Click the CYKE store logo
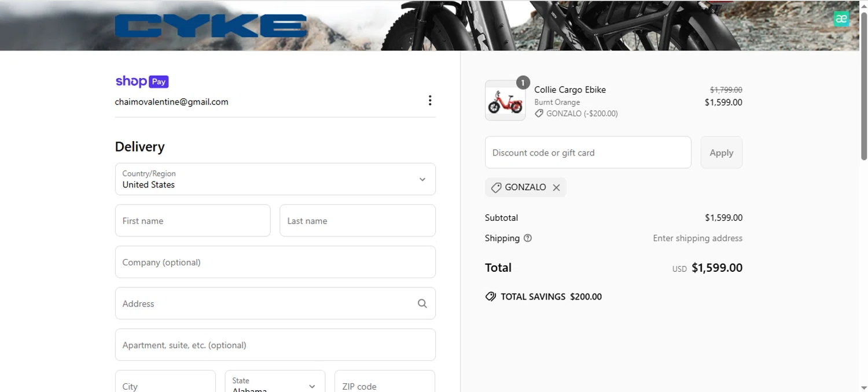868x392 pixels. 211,26
